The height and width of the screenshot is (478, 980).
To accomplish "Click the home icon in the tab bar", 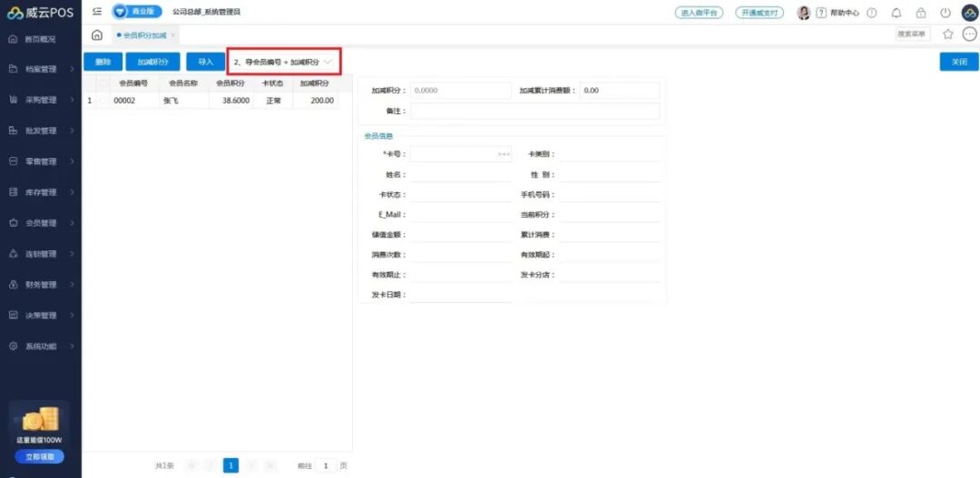I will click(x=97, y=34).
